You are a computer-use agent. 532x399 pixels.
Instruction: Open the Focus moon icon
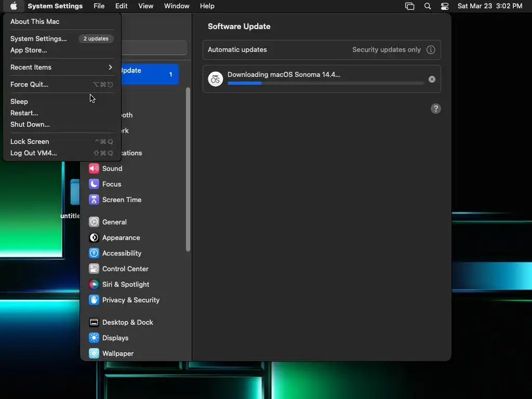(94, 184)
